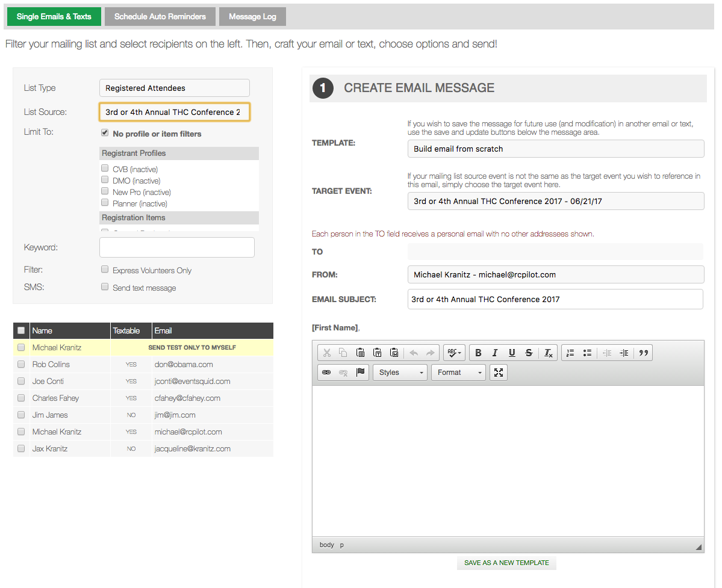Toggle bold formatting in the editor
The width and height of the screenshot is (722, 588).
point(478,353)
